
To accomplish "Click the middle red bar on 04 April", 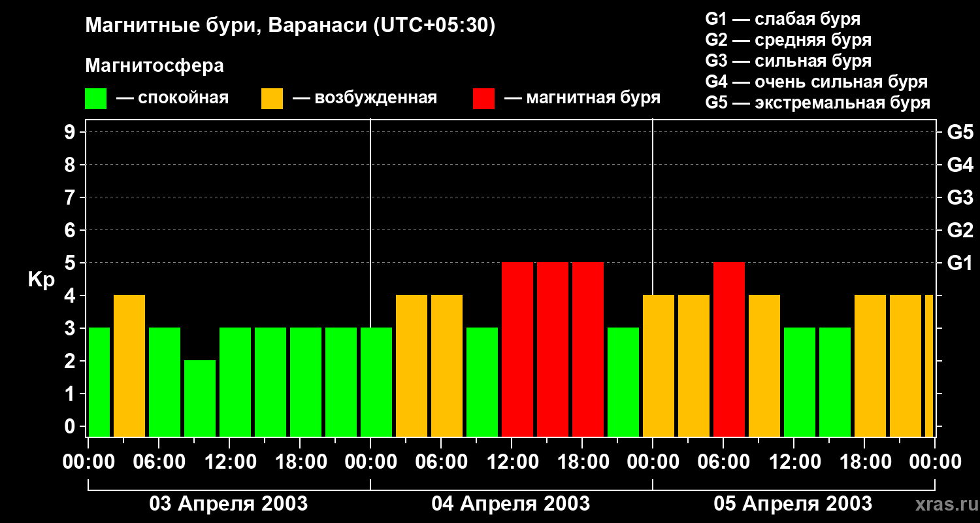I will [x=553, y=350].
